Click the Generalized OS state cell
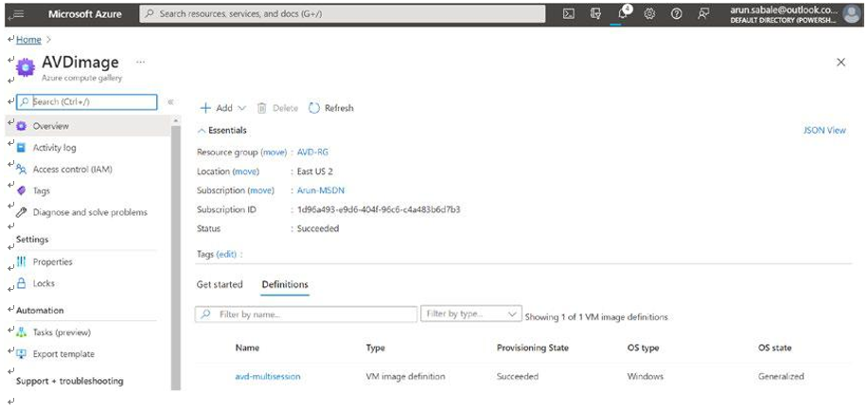Viewport: 868px width, 413px height. pos(781,376)
